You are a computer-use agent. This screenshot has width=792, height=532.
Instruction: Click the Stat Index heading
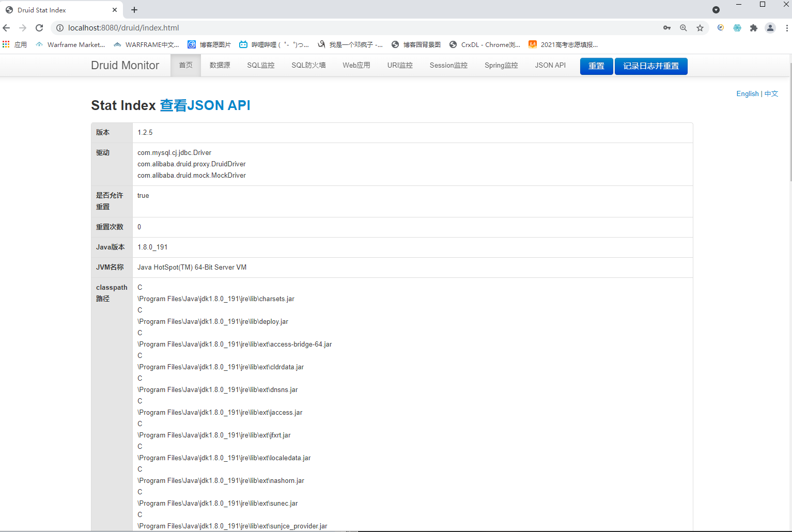point(123,105)
